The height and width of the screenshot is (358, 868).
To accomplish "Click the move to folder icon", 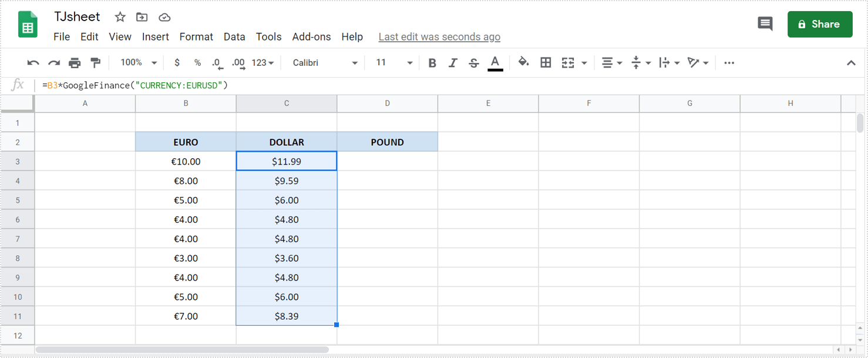I will pyautogui.click(x=142, y=17).
